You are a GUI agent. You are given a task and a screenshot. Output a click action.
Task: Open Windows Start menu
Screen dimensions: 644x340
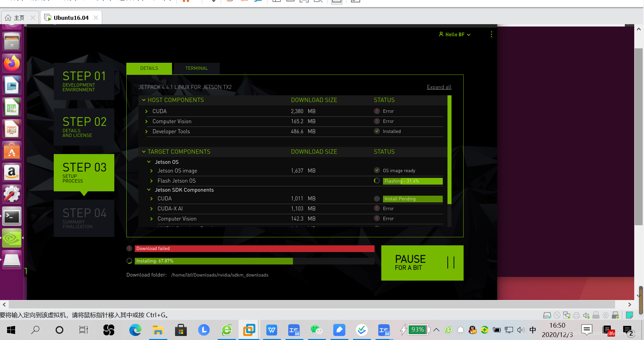click(x=11, y=330)
